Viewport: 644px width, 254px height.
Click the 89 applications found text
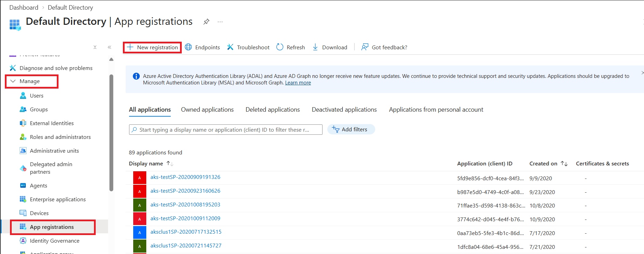156,152
